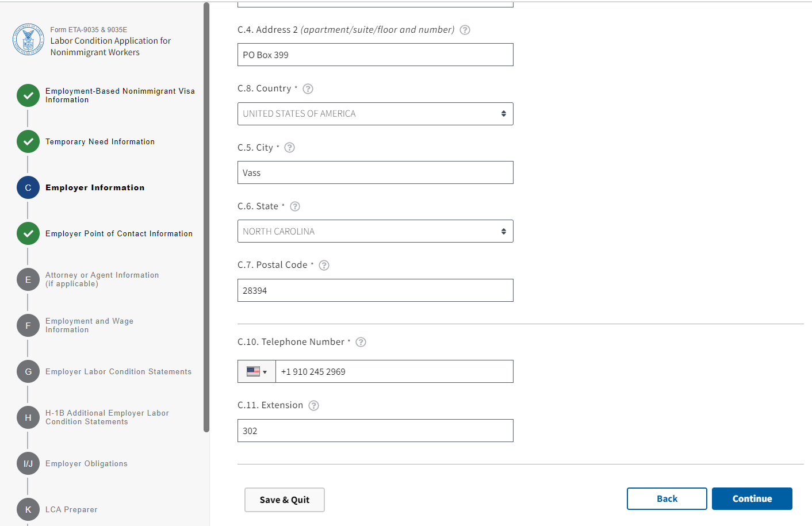Focus the Extension input field
This screenshot has width=812, height=526.
tap(375, 431)
